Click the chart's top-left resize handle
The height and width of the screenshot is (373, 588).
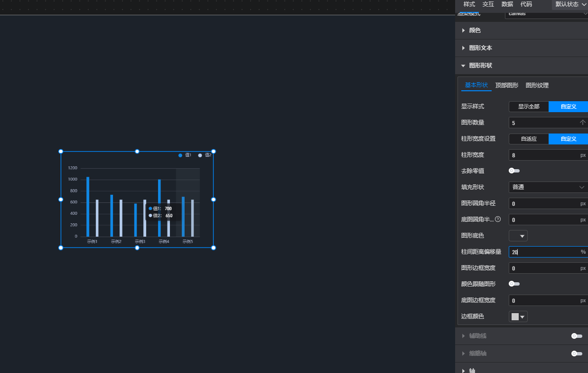pos(61,152)
